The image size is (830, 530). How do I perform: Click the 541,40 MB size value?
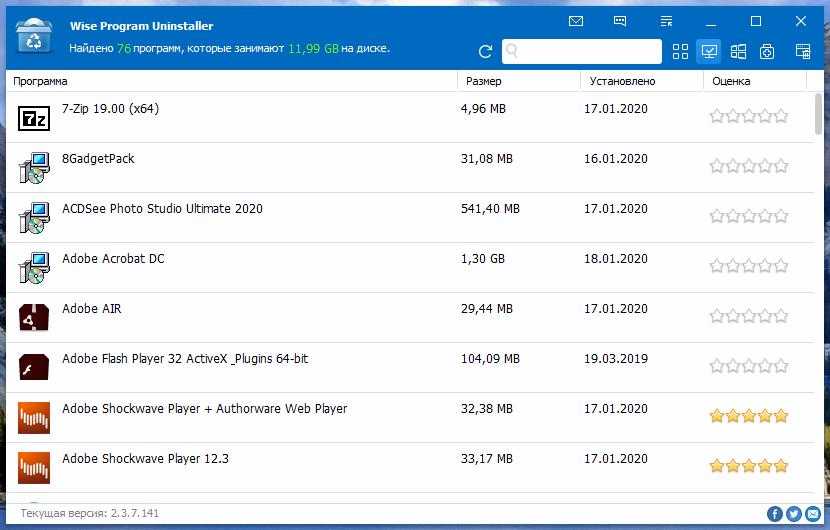(x=490, y=209)
